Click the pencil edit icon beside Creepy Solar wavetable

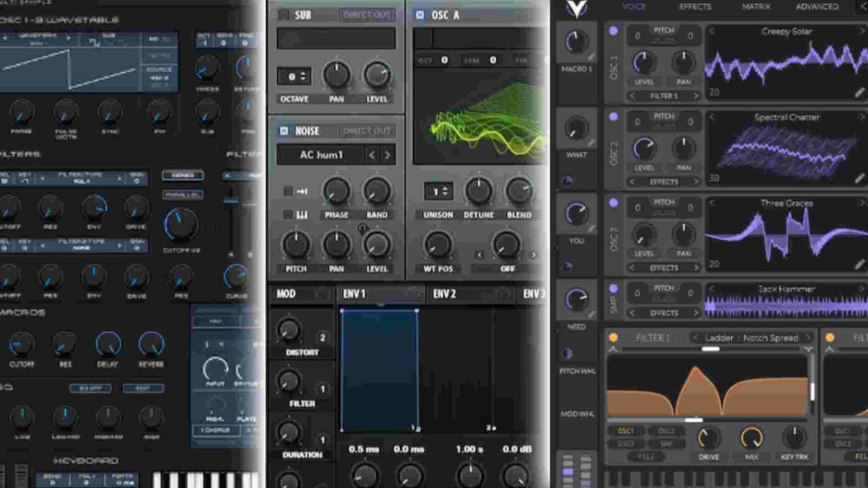pyautogui.click(x=858, y=93)
